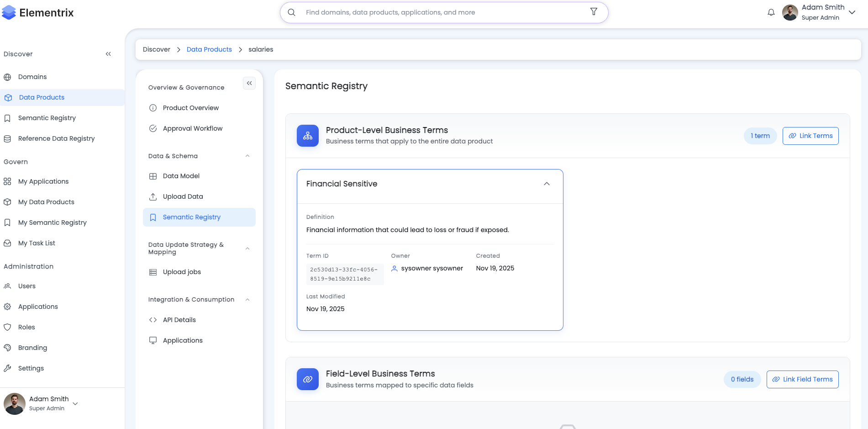The height and width of the screenshot is (429, 868).
Task: Open Approval Workflow section
Action: 192,128
